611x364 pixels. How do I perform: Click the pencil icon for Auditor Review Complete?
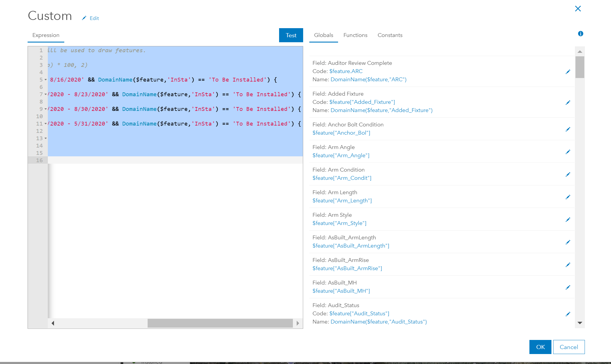coord(568,72)
